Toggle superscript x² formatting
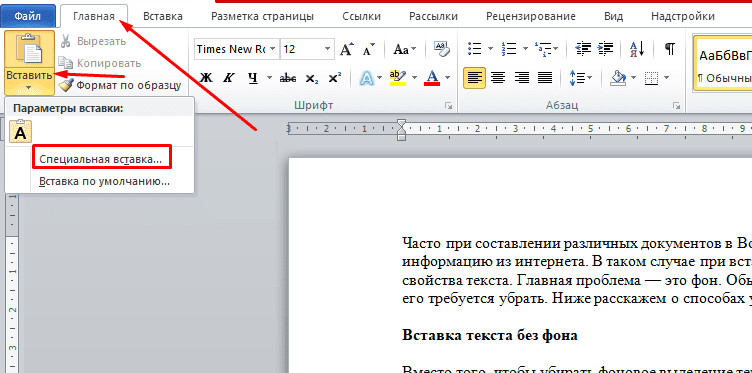This screenshot has height=373, width=752. (335, 78)
